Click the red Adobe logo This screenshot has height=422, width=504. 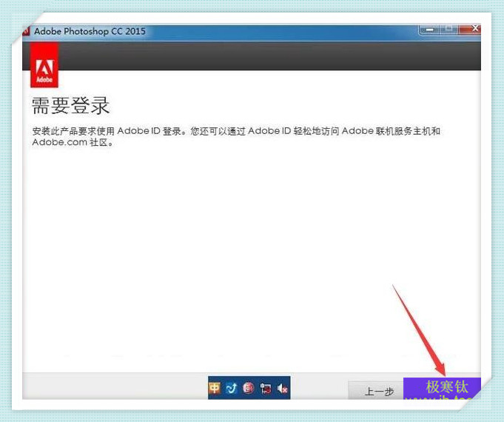click(44, 66)
